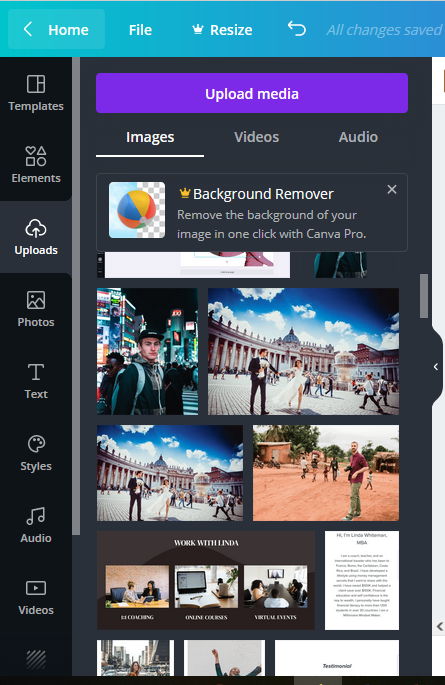Select the Linda Whiteman MBA bio image

point(362,580)
